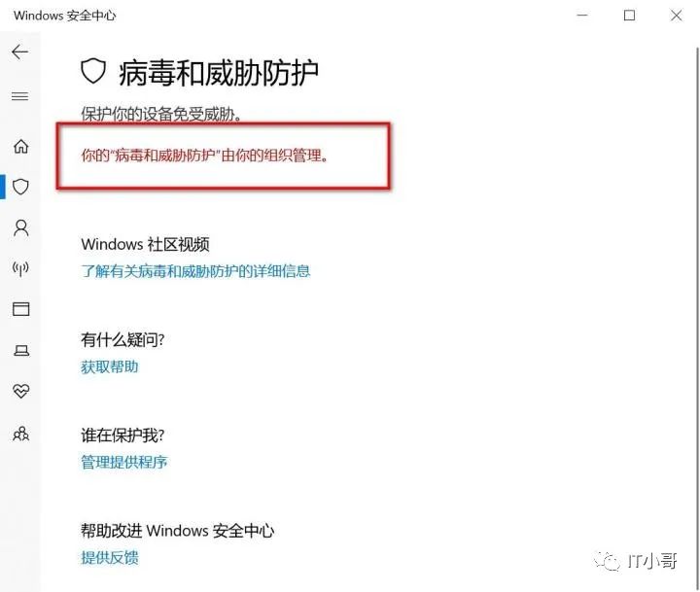
Task: Open the hamburger navigation menu
Action: tap(20, 96)
